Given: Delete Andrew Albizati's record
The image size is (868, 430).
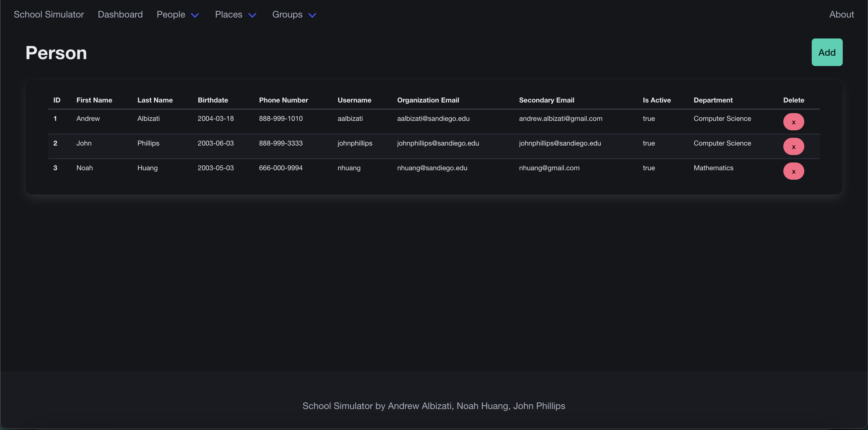Looking at the screenshot, I should click(793, 122).
